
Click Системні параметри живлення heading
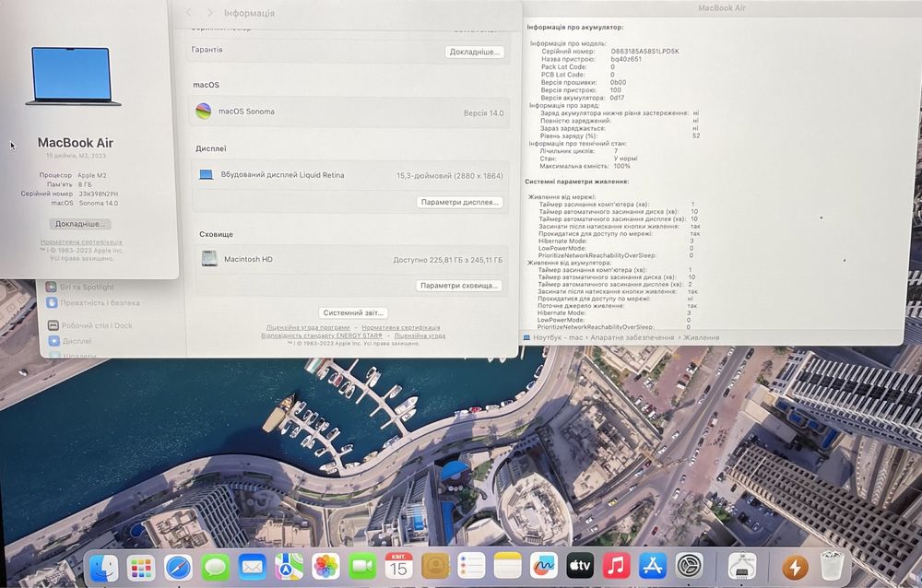pyautogui.click(x=577, y=182)
